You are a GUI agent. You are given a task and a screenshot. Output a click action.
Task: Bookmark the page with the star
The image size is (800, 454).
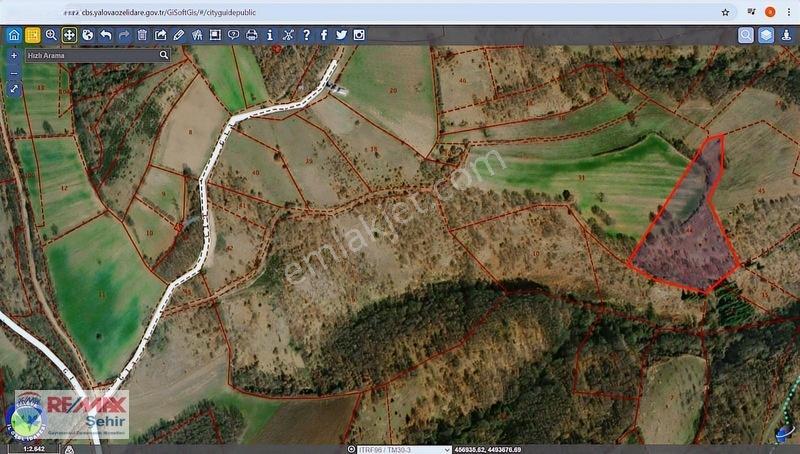(725, 12)
